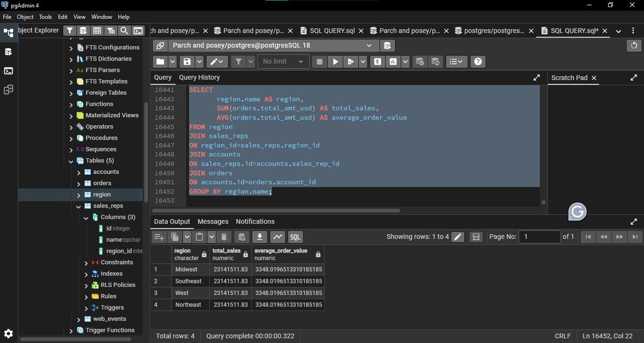Click the Stop query button
Image resolution: width=644 pixels, height=343 pixels.
tap(320, 62)
